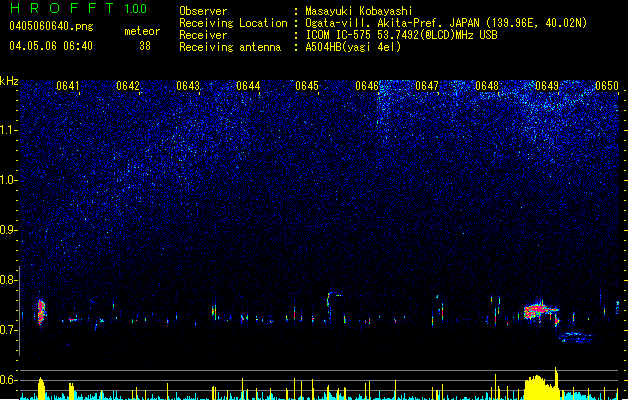The image size is (629, 400).
Task: Click the 0648 time marker
Action: point(487,86)
